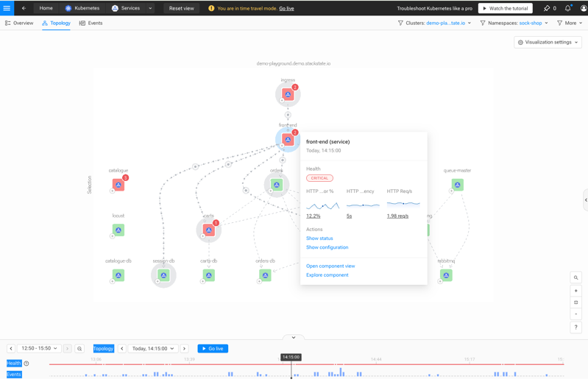588x382 pixels.
Task: Click the Show configuration link
Action: click(x=327, y=247)
